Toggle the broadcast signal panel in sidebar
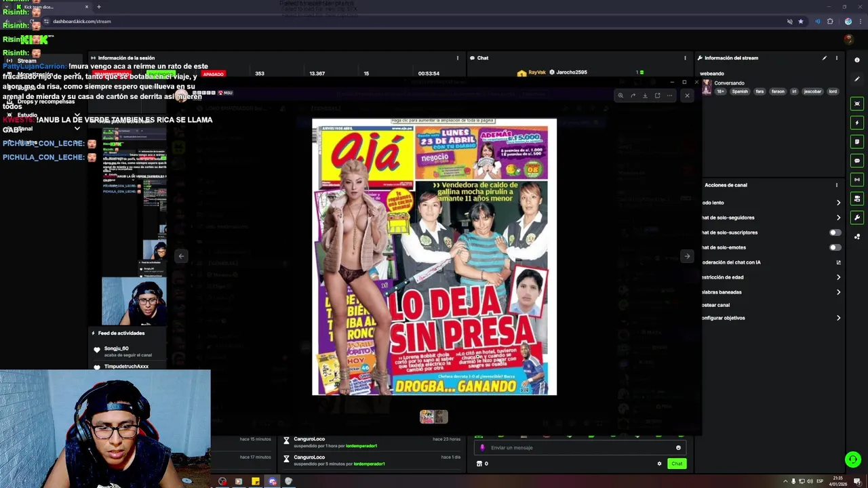The height and width of the screenshot is (488, 868). [857, 180]
